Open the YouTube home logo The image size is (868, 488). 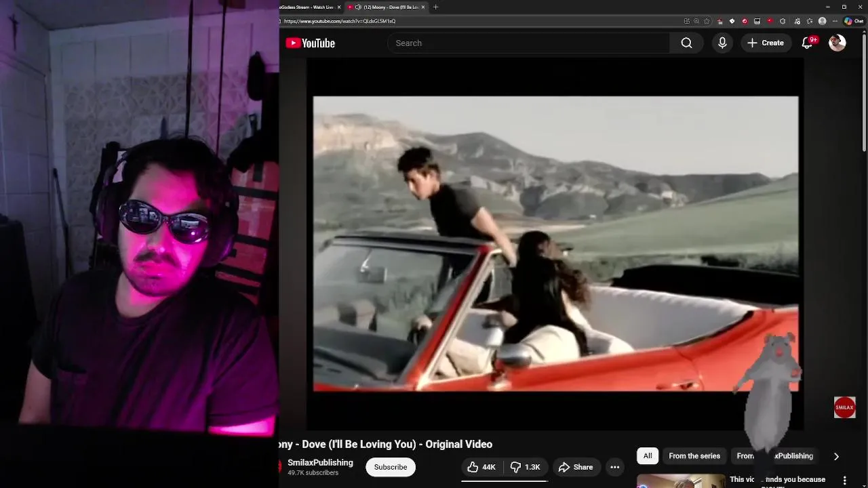(x=311, y=43)
